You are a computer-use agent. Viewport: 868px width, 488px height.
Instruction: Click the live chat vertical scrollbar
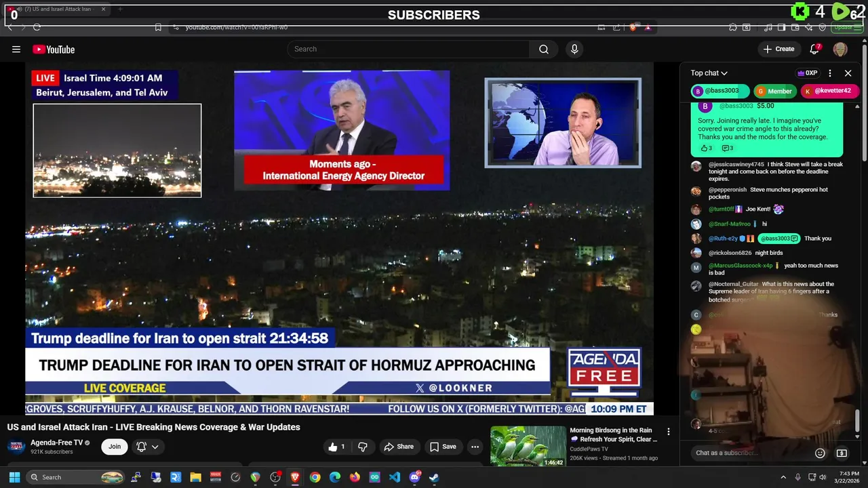click(857, 420)
